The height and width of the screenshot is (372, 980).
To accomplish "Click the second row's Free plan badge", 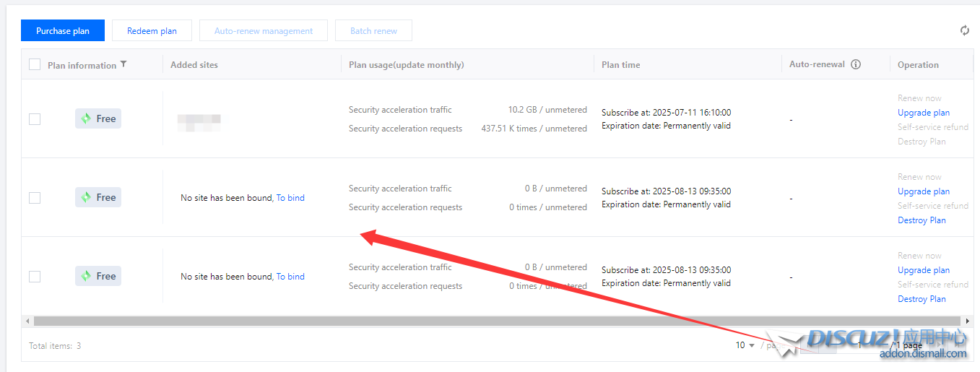I will [98, 197].
